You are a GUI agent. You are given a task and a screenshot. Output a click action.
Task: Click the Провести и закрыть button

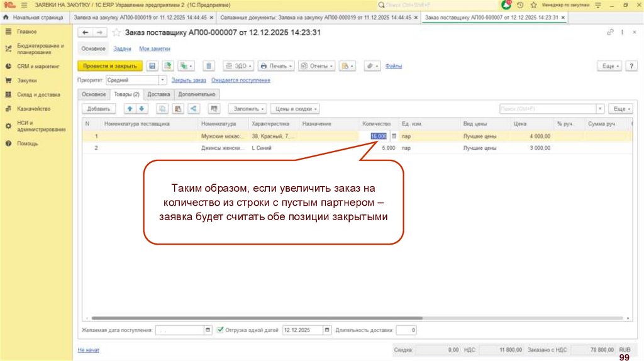tap(109, 66)
